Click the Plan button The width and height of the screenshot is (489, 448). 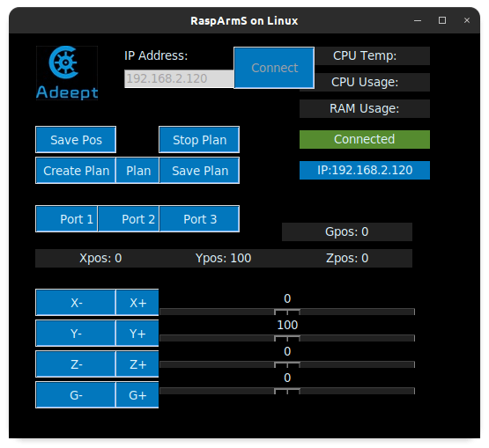point(137,171)
